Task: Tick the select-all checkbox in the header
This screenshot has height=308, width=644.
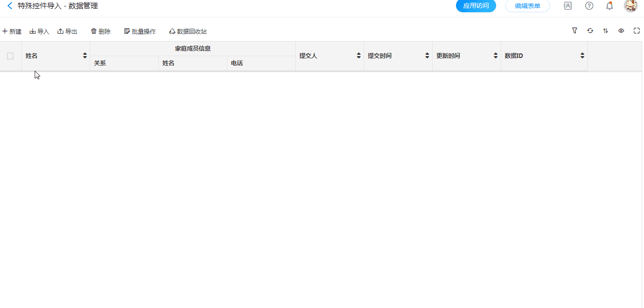Action: [10, 56]
